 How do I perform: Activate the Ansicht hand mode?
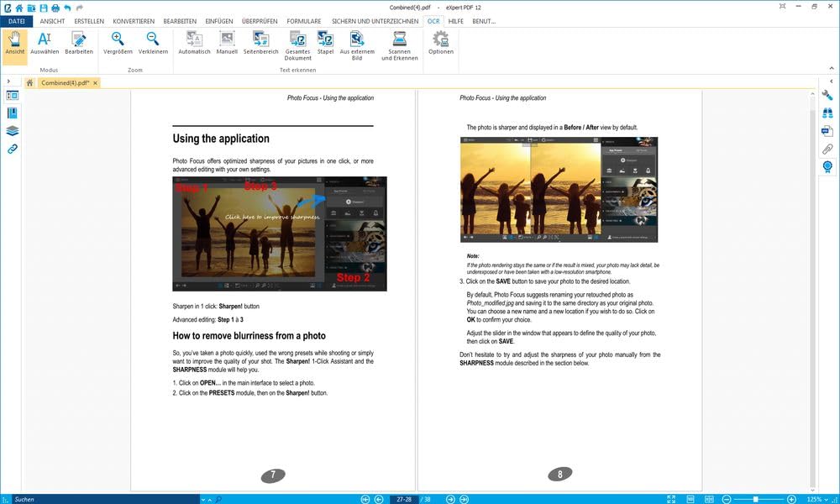coord(15,42)
